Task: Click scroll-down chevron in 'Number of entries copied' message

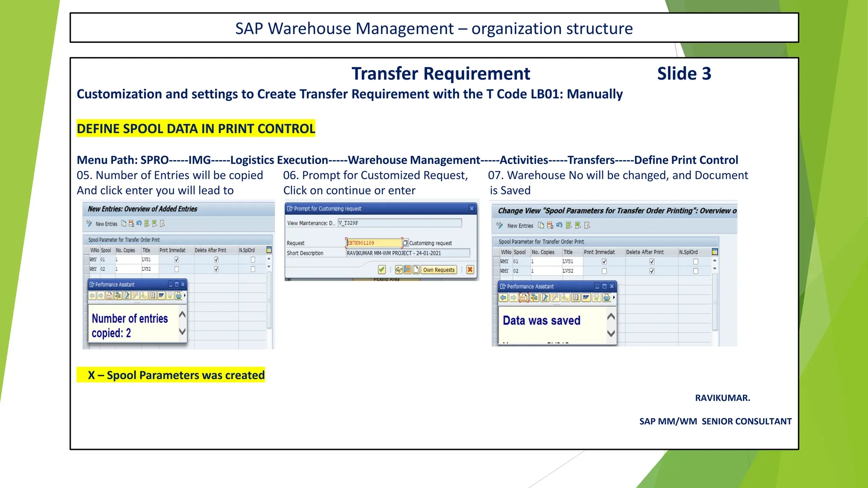Action: coord(182,331)
